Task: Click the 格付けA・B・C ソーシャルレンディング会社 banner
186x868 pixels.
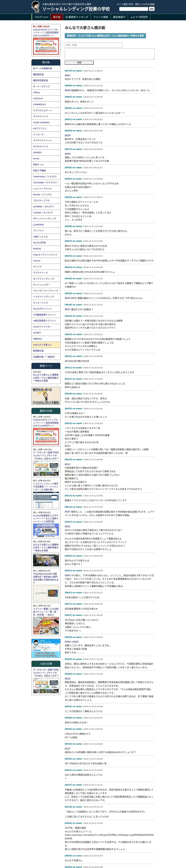Action: point(46,396)
